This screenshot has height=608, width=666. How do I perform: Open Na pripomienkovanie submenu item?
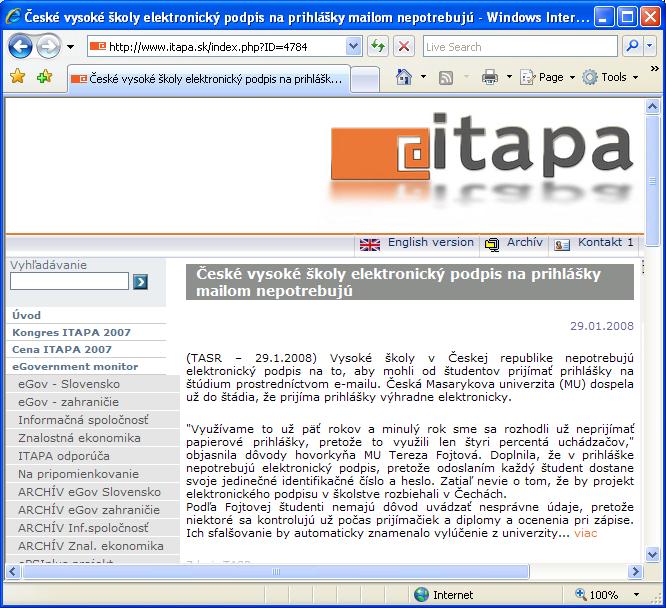tap(93, 474)
